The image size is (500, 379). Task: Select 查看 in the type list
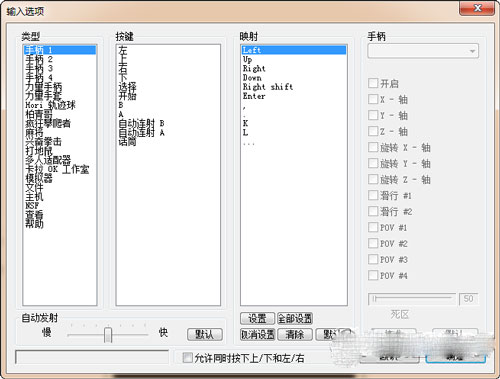click(60, 215)
